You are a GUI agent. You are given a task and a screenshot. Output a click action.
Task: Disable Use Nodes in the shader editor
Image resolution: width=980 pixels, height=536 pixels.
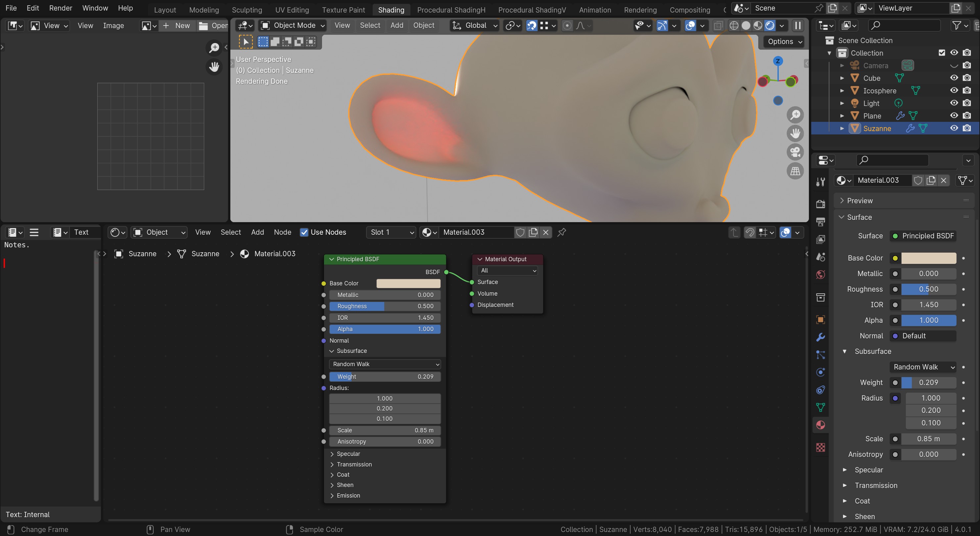(x=304, y=232)
